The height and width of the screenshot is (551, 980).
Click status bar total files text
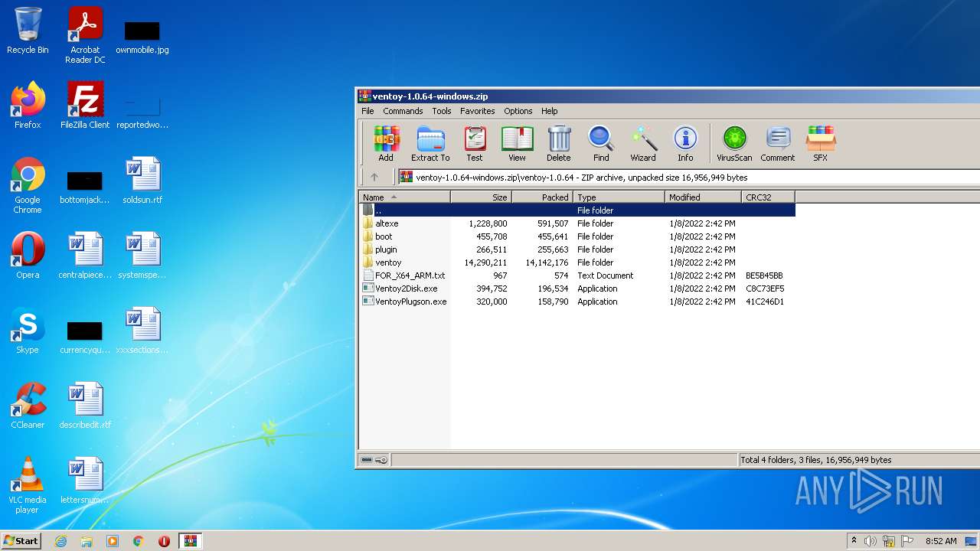pos(815,460)
